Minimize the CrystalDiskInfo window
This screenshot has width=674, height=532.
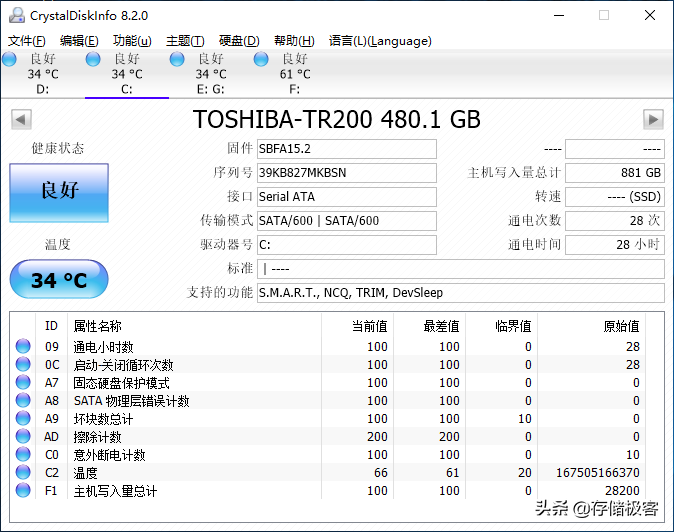point(559,15)
